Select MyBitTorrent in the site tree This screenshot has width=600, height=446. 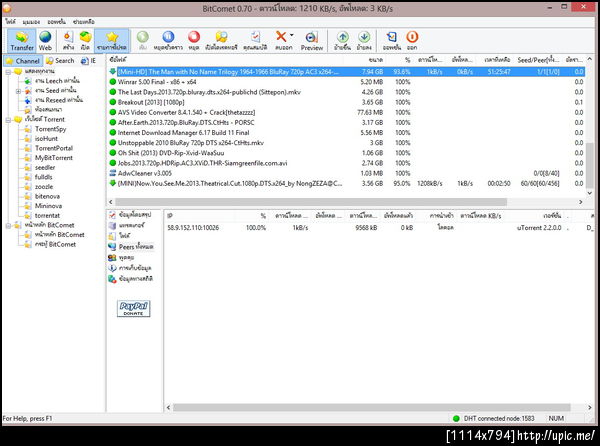[54, 158]
